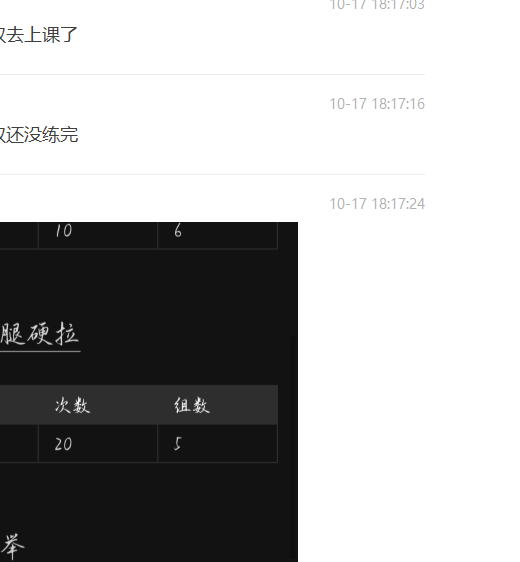The width and height of the screenshot is (520, 562).
Task: Click the table cell showing 5
Action: point(218,444)
